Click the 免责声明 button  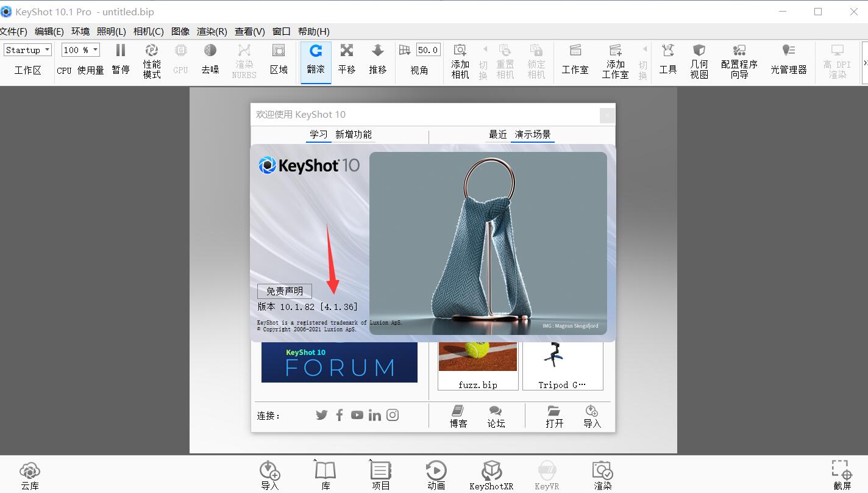285,291
